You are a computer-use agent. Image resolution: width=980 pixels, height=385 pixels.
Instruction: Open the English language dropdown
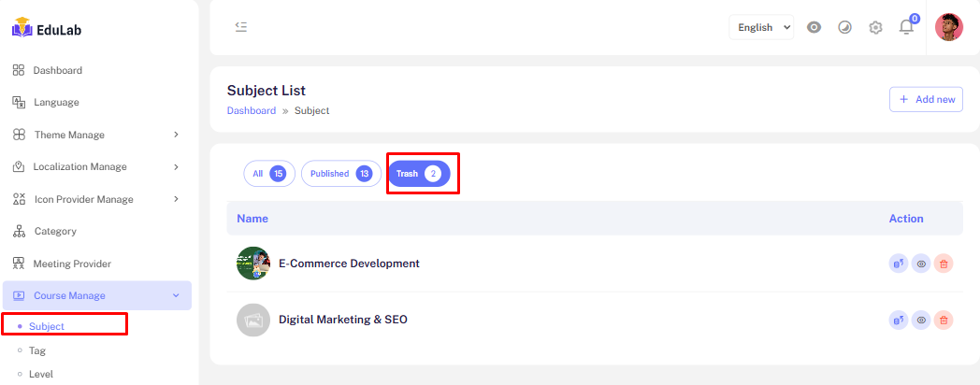(761, 27)
